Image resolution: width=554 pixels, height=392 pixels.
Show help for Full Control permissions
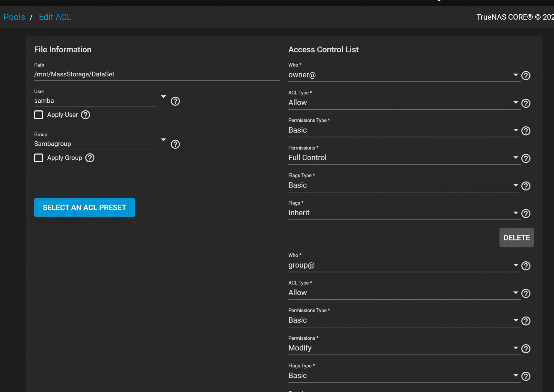[526, 158]
